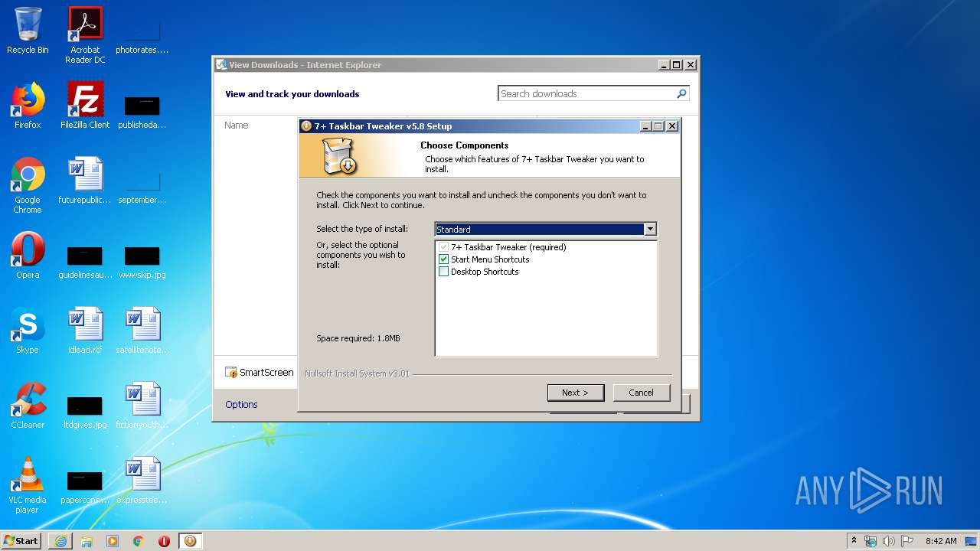This screenshot has width=980, height=551.
Task: Click 'Select the type of install' label
Action: tap(362, 229)
